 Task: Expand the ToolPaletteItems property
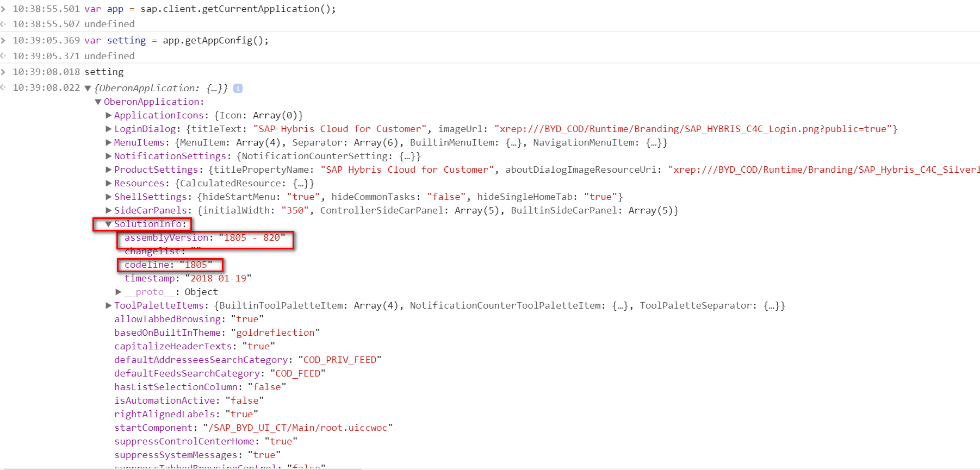(108, 305)
